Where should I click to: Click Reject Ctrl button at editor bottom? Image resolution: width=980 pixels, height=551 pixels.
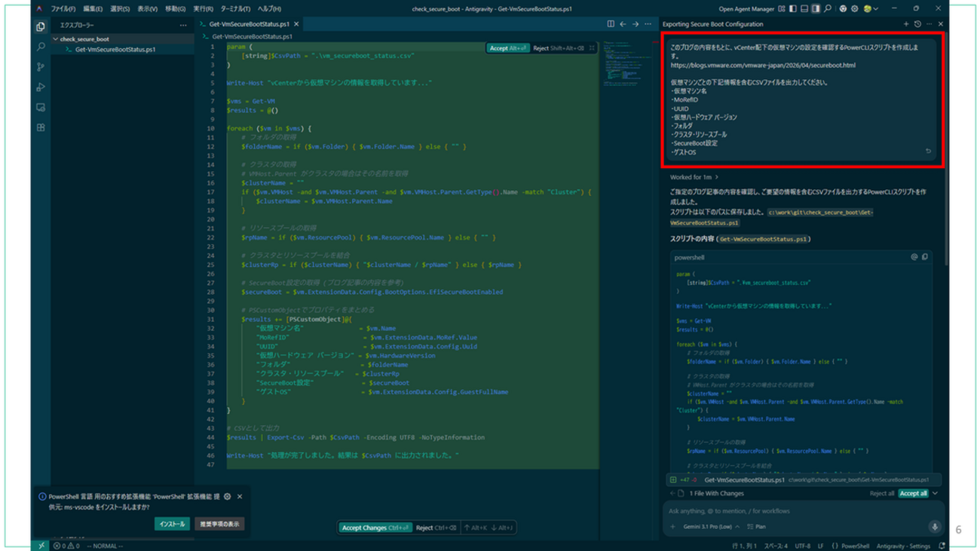[436, 528]
